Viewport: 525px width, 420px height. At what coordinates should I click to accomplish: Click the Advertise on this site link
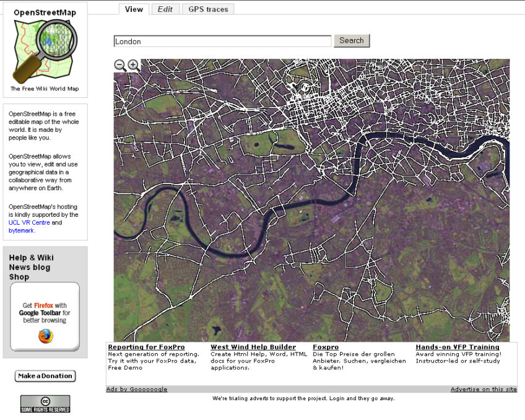(483, 389)
